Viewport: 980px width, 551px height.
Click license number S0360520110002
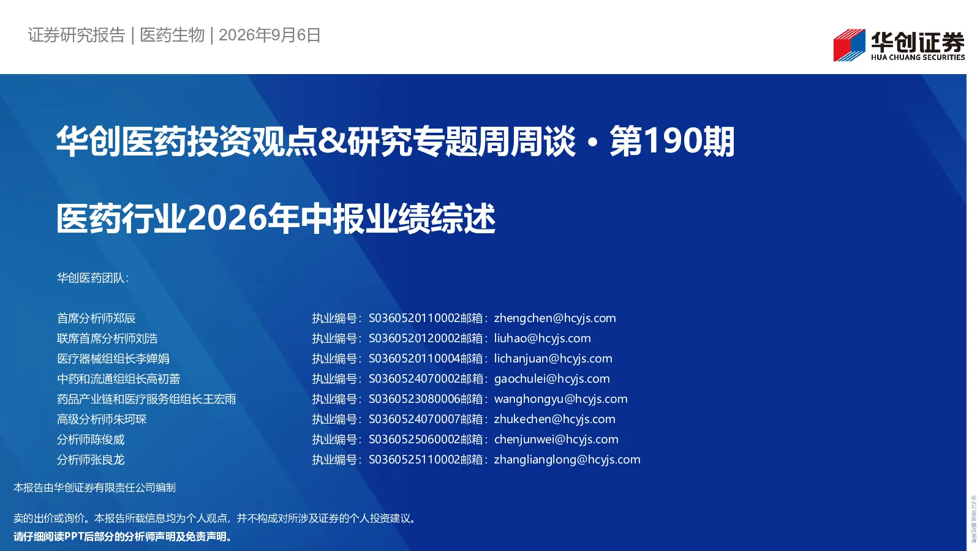414,318
